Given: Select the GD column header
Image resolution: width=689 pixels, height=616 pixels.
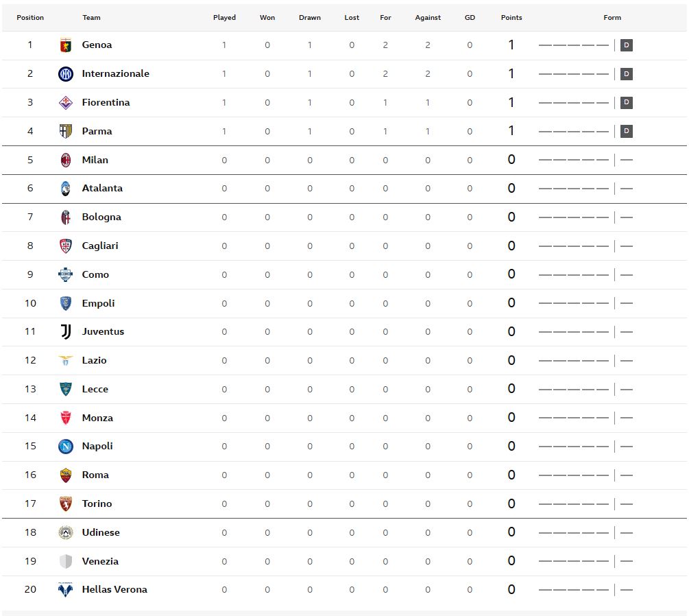Looking at the screenshot, I should 470,18.
